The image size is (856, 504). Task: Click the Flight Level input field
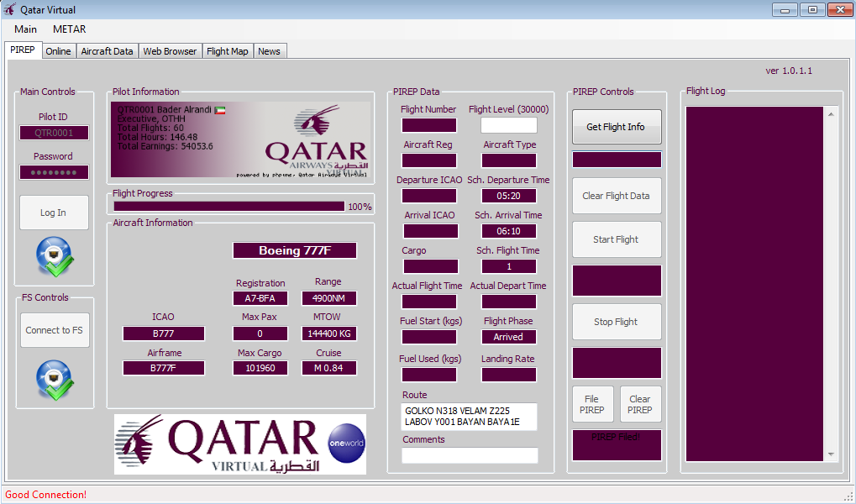[509, 125]
